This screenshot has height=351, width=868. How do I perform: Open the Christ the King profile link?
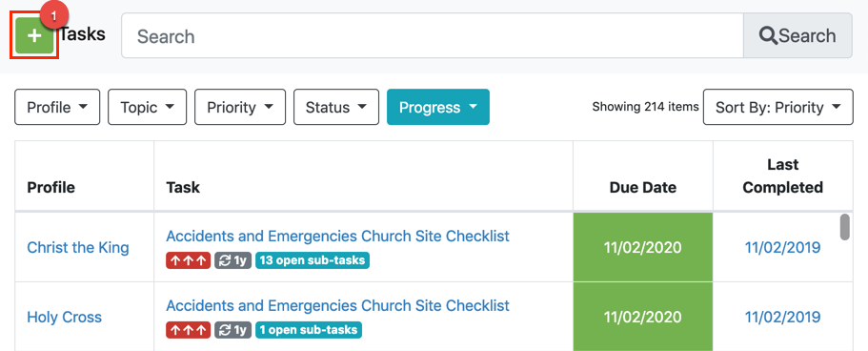78,247
